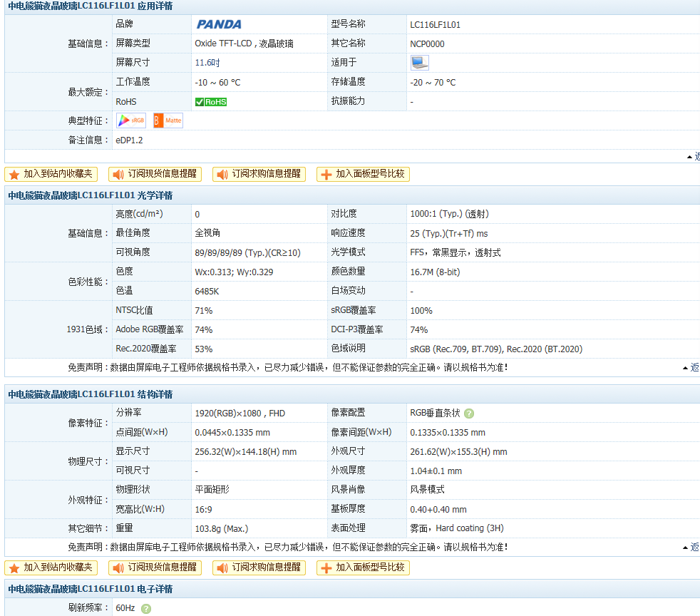
Task: Select the 光学详情 section heading
Action: 91,195
